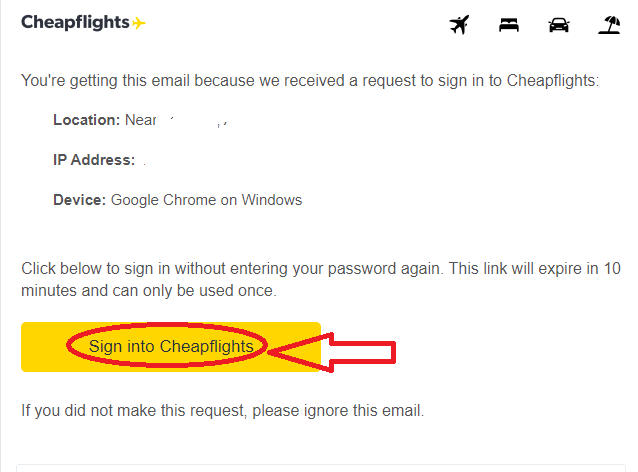Image resolution: width=638 pixels, height=472 pixels.
Task: Click the redacted IP address value
Action: (x=146, y=160)
